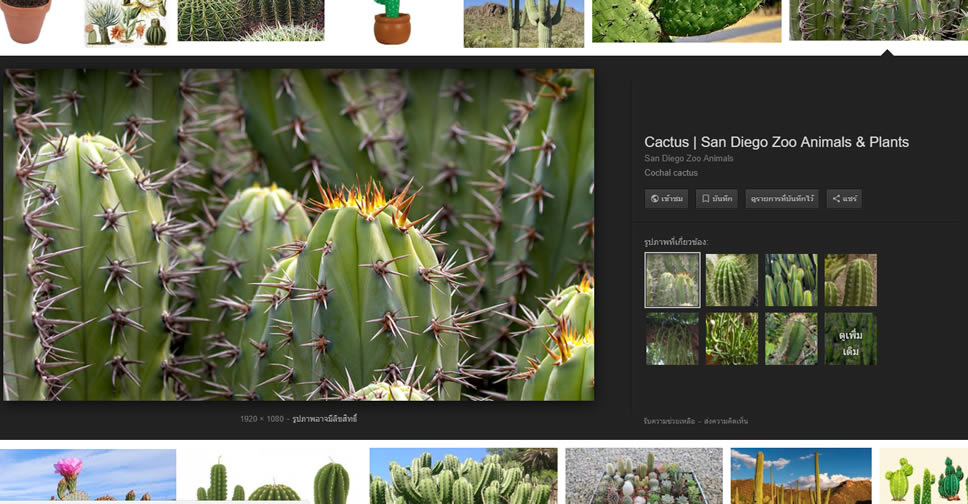Image resolution: width=968 pixels, height=504 pixels.
Task: Click the 'ดูเพิ่มเติม' see more thumbnail
Action: (850, 339)
